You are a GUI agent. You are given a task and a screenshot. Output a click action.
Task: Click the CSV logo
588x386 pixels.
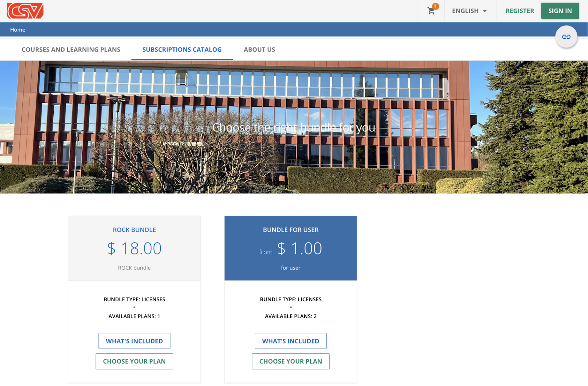pyautogui.click(x=25, y=11)
